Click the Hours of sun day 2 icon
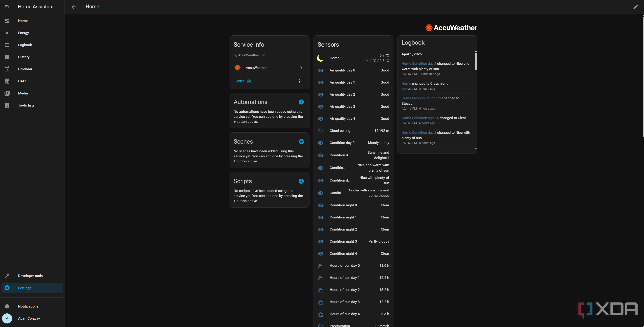 321,290
